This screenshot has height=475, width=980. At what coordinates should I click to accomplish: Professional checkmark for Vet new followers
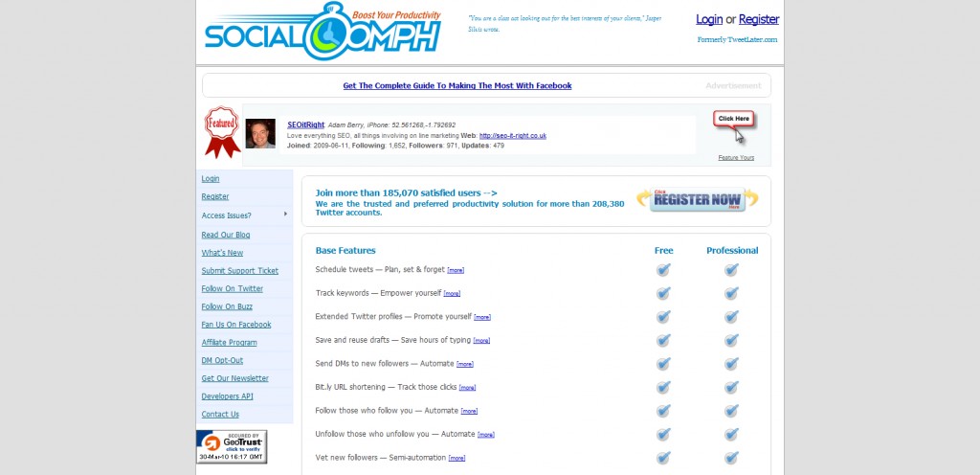pyautogui.click(x=731, y=458)
